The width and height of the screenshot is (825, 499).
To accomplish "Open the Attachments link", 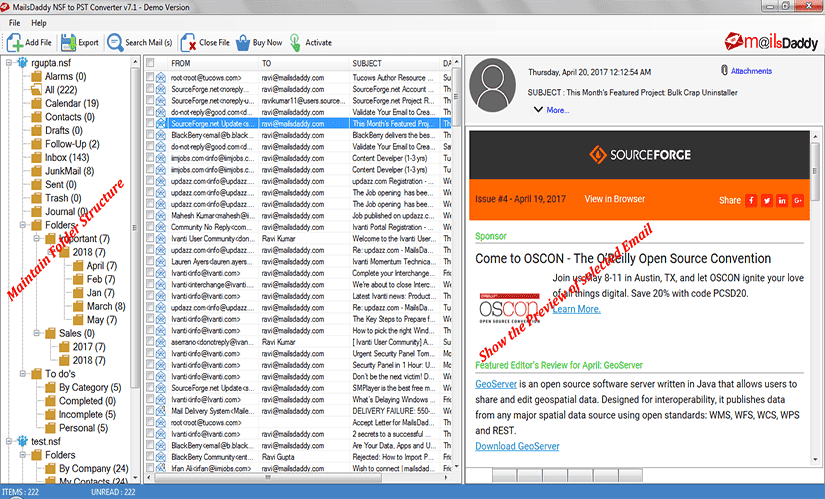I will click(751, 71).
